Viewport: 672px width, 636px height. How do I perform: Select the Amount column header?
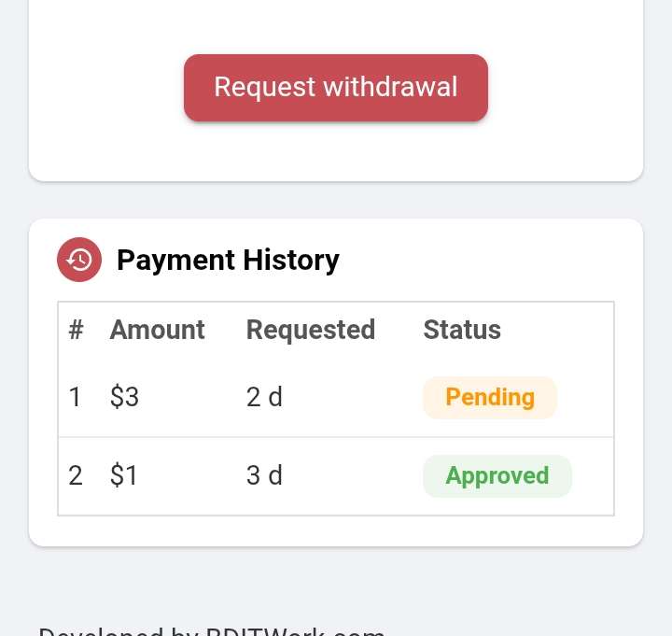[x=158, y=330]
